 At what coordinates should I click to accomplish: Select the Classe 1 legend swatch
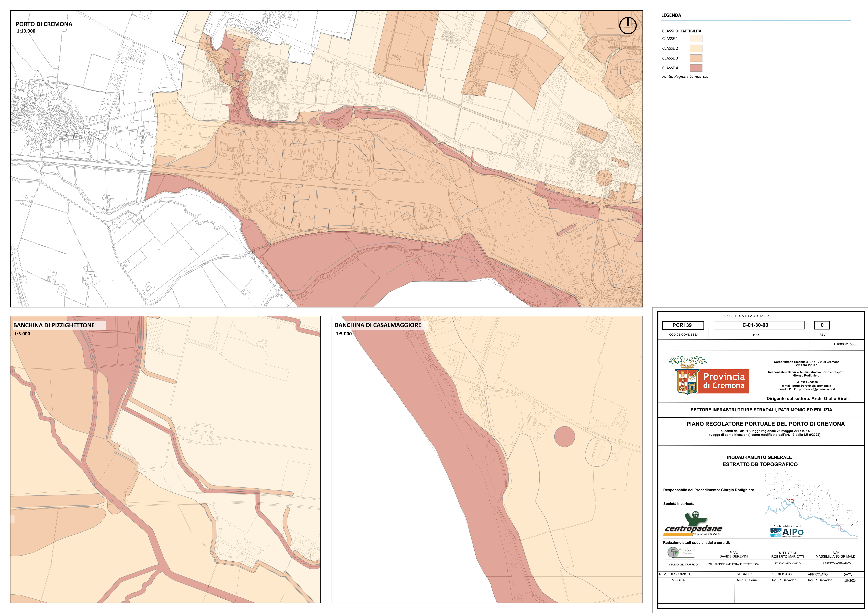pyautogui.click(x=696, y=39)
